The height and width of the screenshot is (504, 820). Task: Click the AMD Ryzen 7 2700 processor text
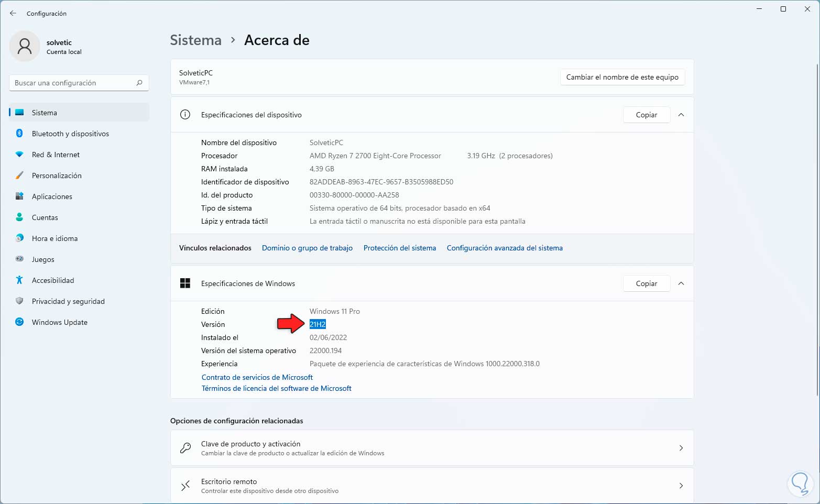(375, 156)
